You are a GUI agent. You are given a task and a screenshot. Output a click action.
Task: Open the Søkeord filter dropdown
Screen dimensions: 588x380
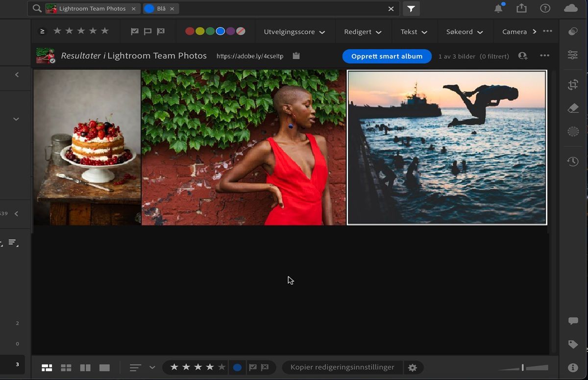464,31
